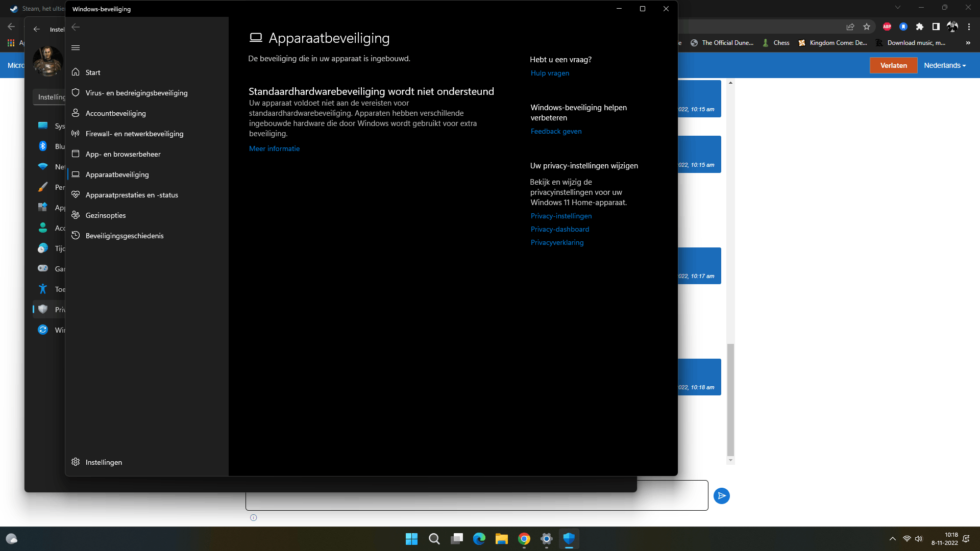
Task: Show more bookmarks chevron in browser
Action: 968,43
